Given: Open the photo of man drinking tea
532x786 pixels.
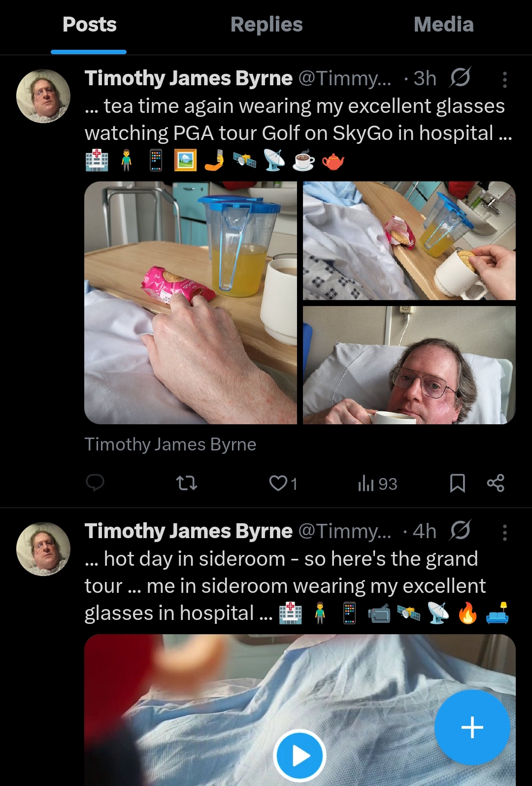Looking at the screenshot, I should [x=409, y=365].
